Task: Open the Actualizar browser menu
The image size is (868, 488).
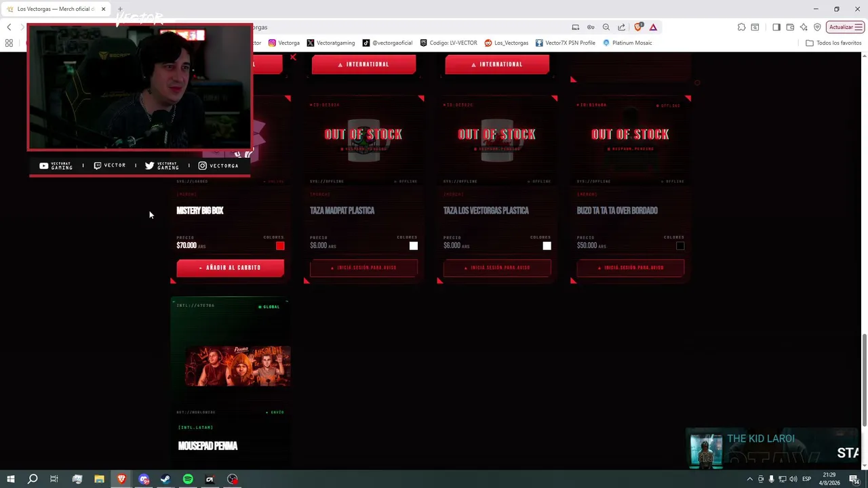Action: [845, 27]
